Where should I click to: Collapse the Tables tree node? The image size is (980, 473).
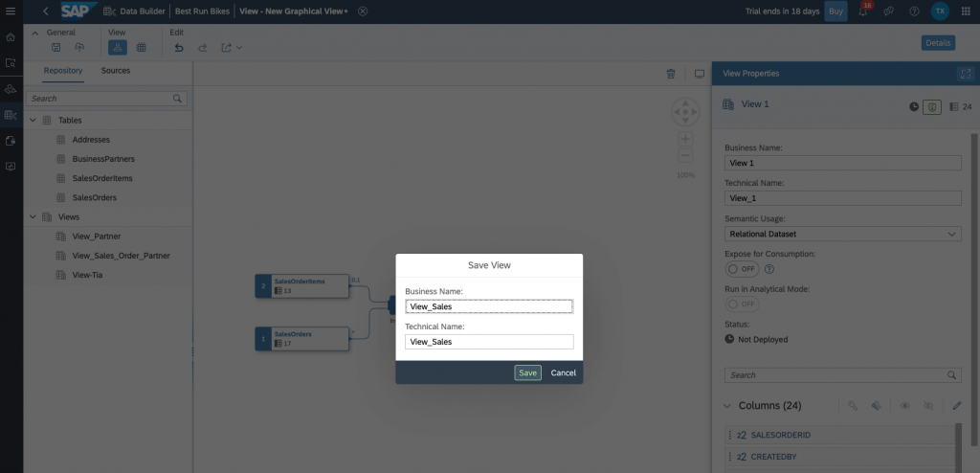(x=33, y=120)
